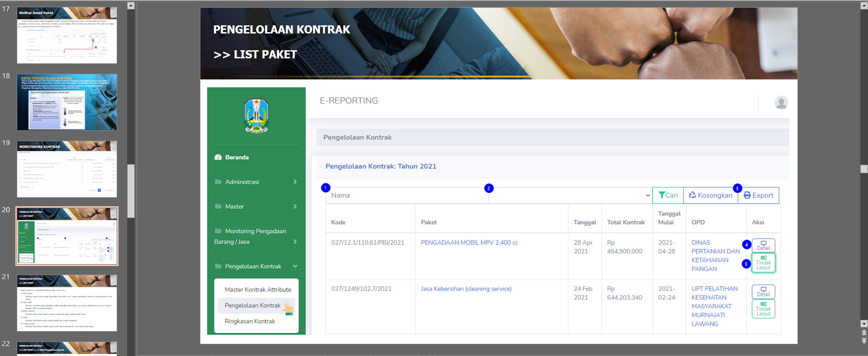Image resolution: width=868 pixels, height=356 pixels.
Task: Select Master menu label
Action: coord(234,206)
